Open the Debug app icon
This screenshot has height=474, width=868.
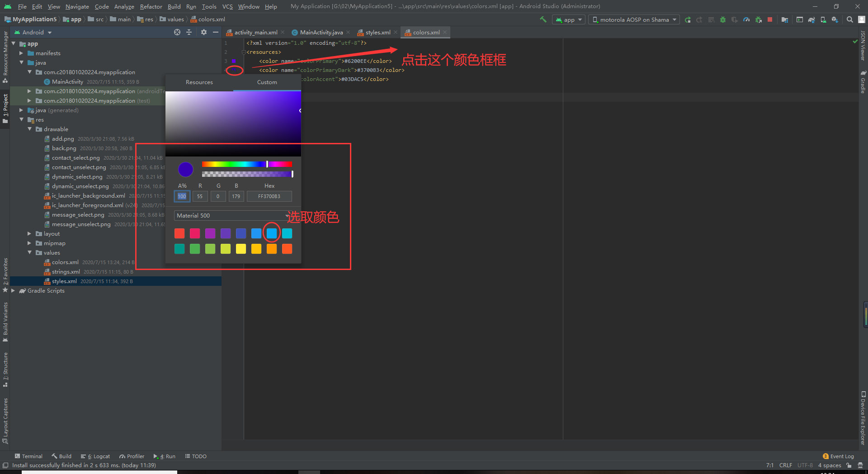(722, 20)
